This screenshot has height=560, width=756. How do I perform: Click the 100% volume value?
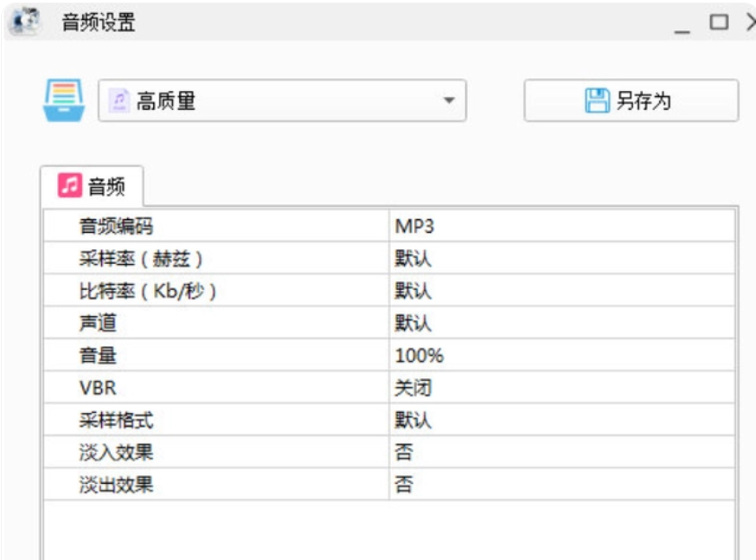[x=419, y=356]
